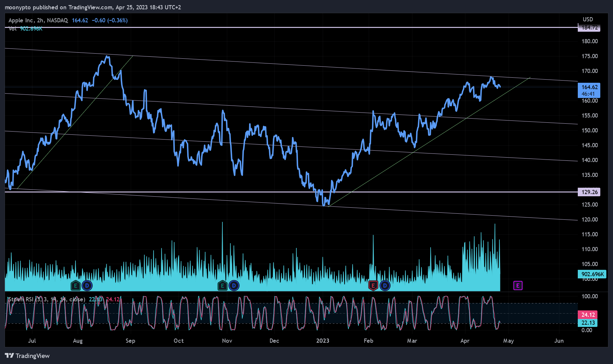613x364 pixels.
Task: Click the November dividend D marker
Action: pos(234,286)
